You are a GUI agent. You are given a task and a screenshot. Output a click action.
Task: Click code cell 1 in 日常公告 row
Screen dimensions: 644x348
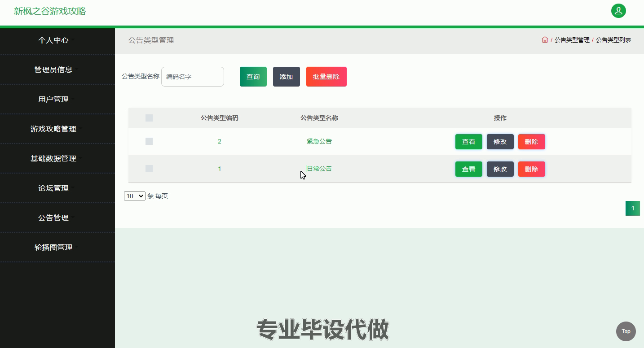(x=220, y=169)
